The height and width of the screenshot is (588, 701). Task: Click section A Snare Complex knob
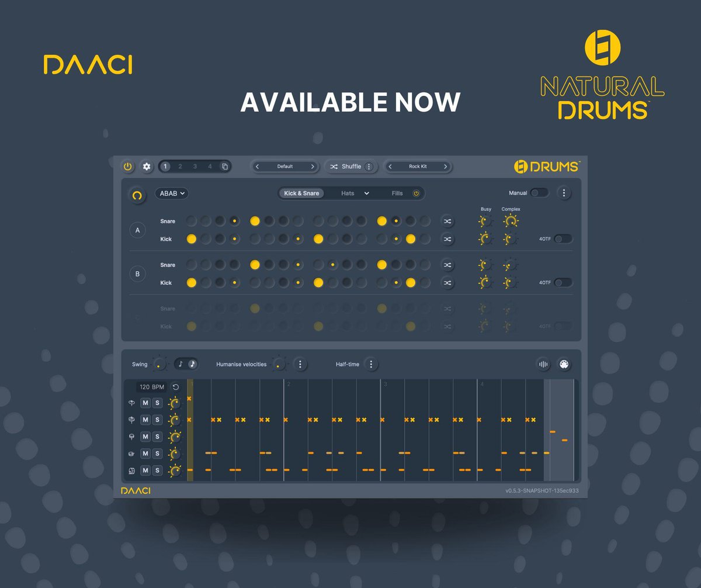pos(511,222)
